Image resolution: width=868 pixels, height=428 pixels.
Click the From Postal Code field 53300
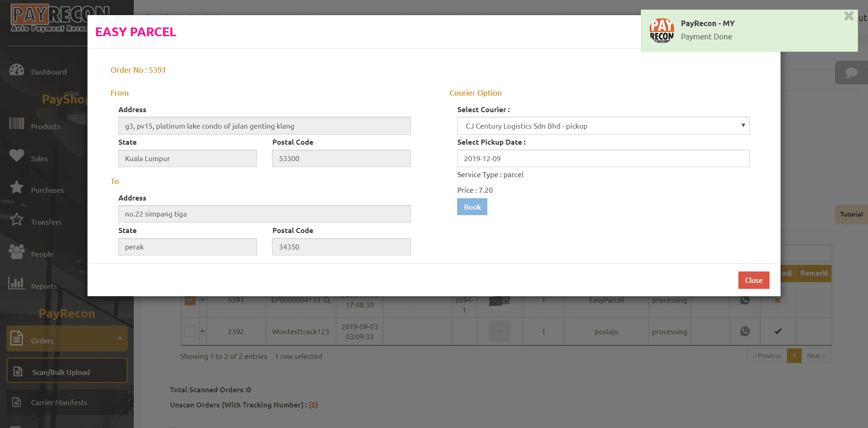point(341,158)
